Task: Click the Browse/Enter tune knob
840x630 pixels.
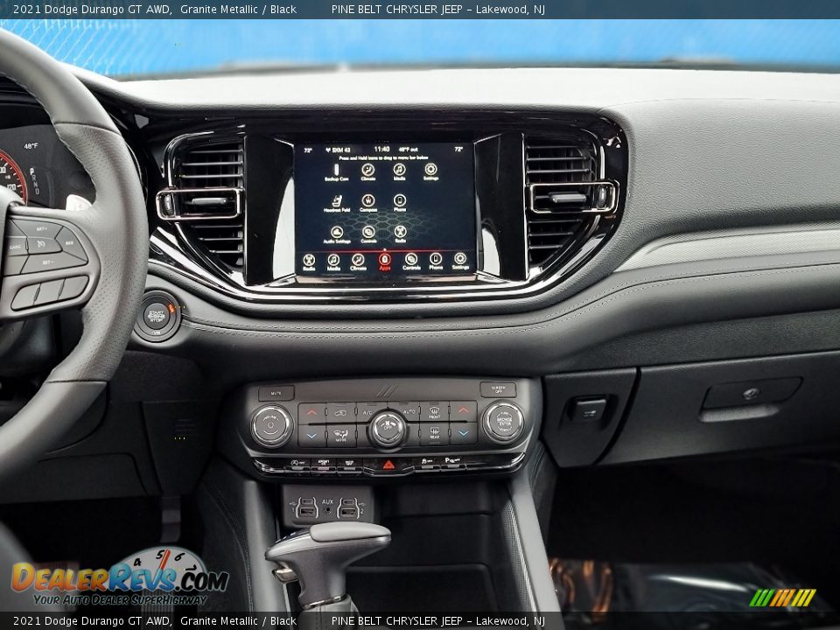Action: tap(503, 422)
